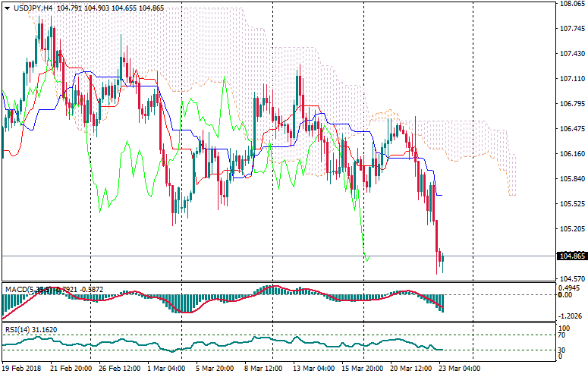Click the 19 Feb 2018 date label
The image size is (588, 377).
click(20, 369)
